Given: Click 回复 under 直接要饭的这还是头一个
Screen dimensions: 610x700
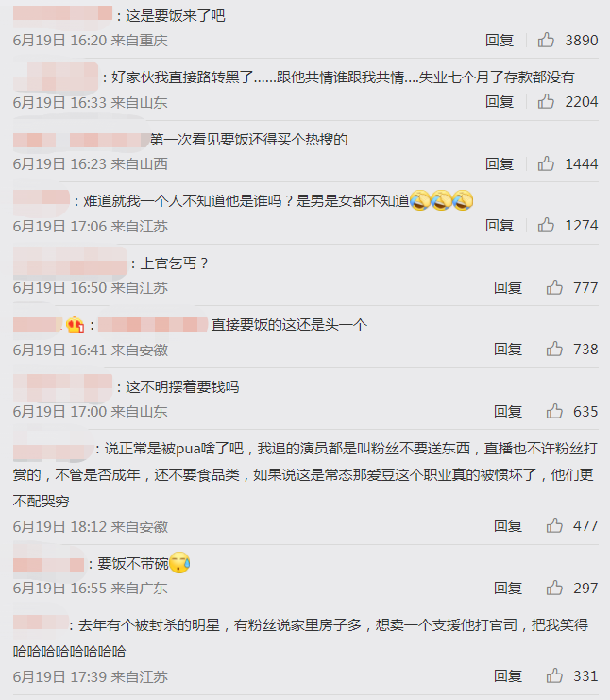Looking at the screenshot, I should tap(508, 350).
